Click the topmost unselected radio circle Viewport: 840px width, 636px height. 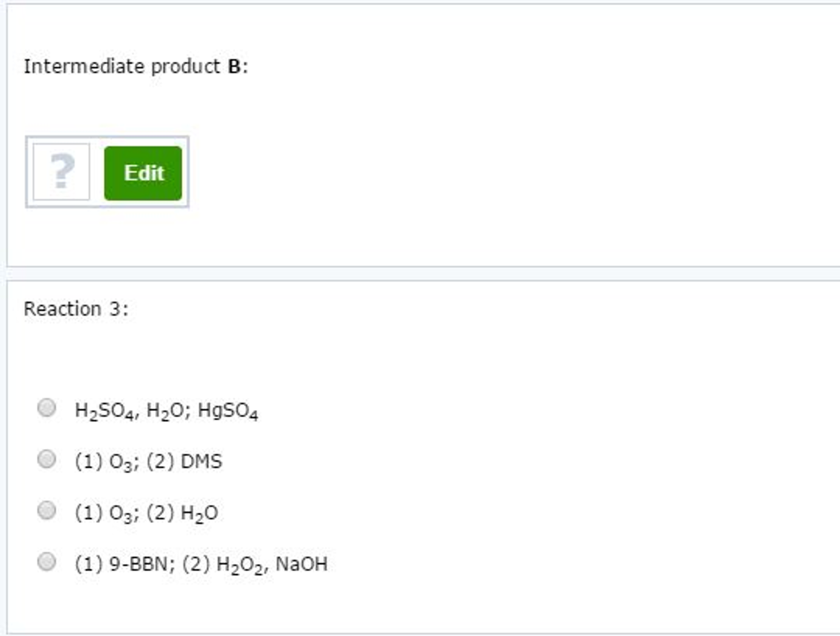[x=46, y=410]
